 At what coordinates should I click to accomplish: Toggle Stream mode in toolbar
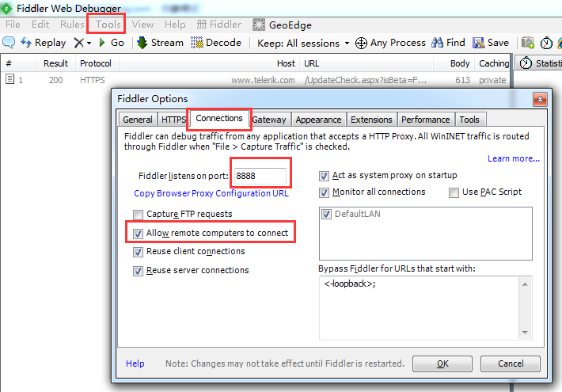pos(160,43)
